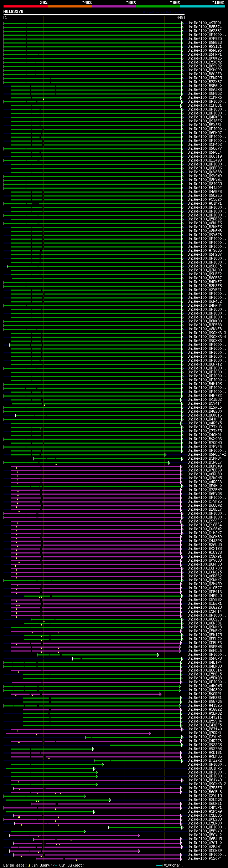Click the UniRef100_Q0WW26 entry
Screen dimensions: 228x868
[x=204, y=58]
